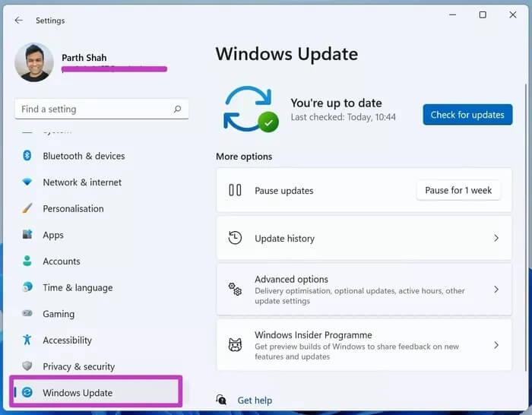Click the Pause updates label
Screen dimensions: 532x415
point(284,191)
